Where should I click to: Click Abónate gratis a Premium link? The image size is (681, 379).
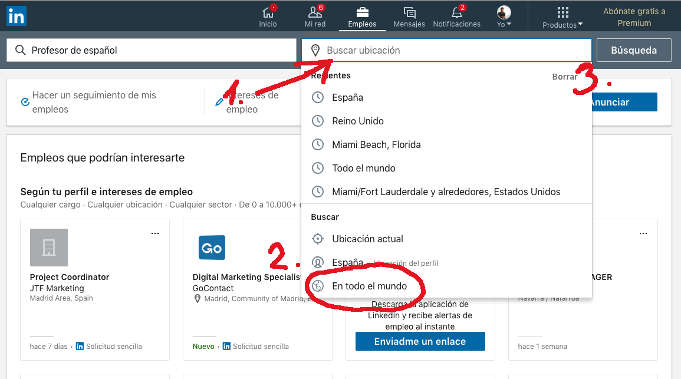(634, 17)
